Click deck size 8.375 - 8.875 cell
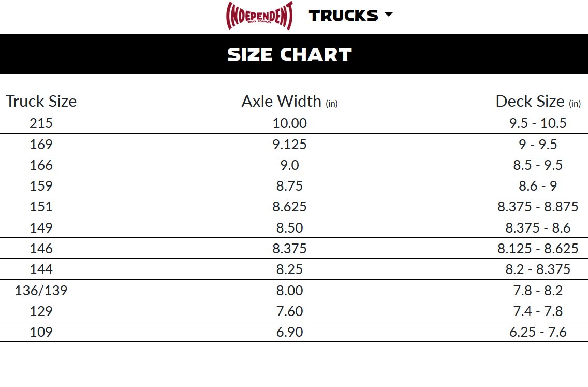The height and width of the screenshot is (387, 588). (538, 207)
